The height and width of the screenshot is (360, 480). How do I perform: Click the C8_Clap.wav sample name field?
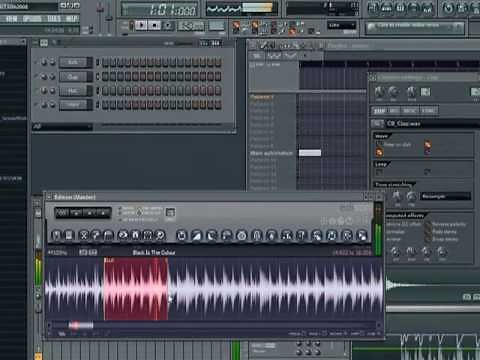pyautogui.click(x=432, y=124)
